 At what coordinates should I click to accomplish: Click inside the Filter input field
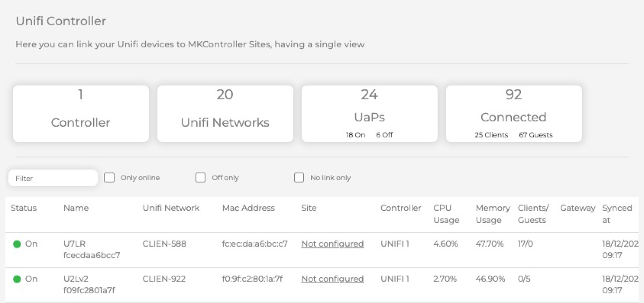tap(53, 177)
